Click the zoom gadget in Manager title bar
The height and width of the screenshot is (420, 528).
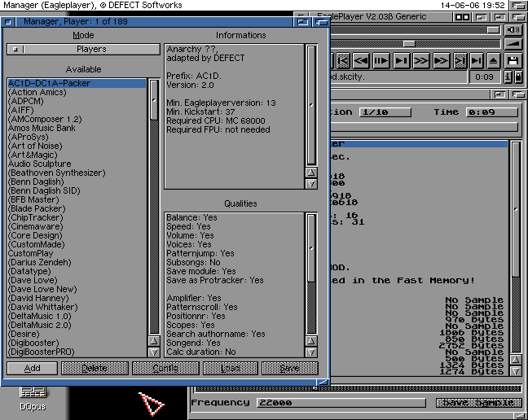click(x=303, y=22)
